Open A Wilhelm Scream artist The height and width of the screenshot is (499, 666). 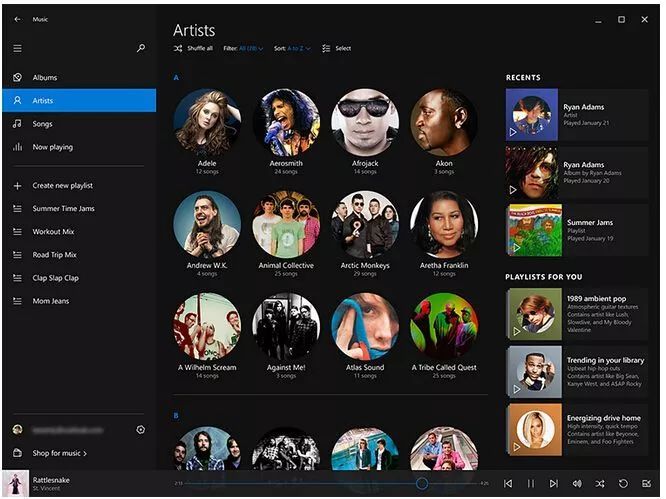tap(207, 327)
